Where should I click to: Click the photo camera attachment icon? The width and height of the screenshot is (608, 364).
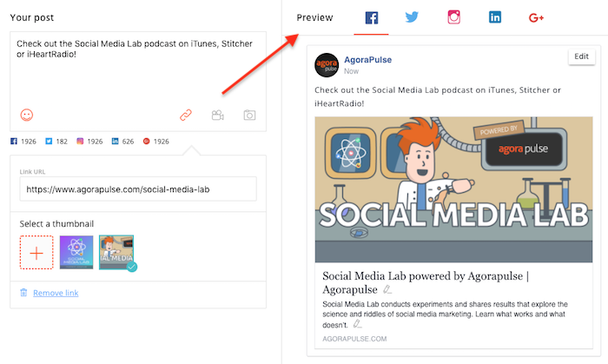click(249, 116)
